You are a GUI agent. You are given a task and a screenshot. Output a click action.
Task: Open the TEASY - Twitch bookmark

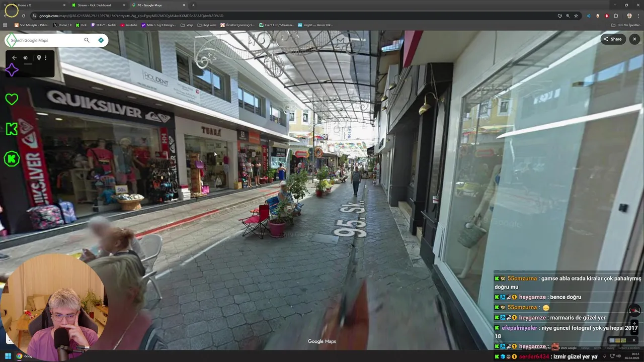click(x=104, y=25)
